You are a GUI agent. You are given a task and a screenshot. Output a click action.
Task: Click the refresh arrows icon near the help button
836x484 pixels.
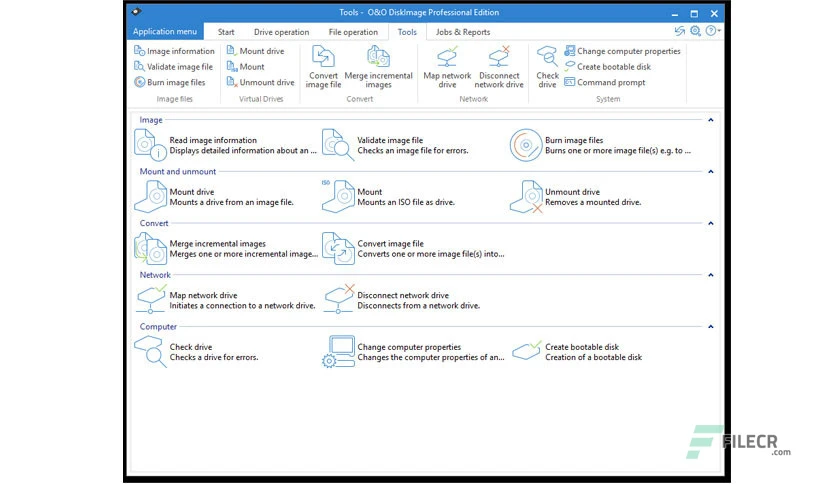pyautogui.click(x=679, y=31)
